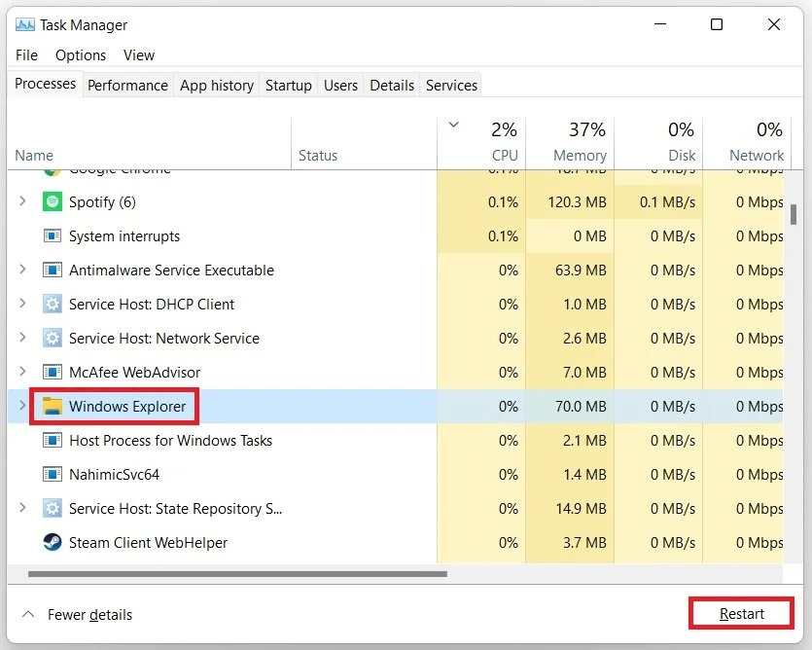Sort by the Disk column header
Image resolution: width=812 pixels, height=650 pixels.
point(658,144)
